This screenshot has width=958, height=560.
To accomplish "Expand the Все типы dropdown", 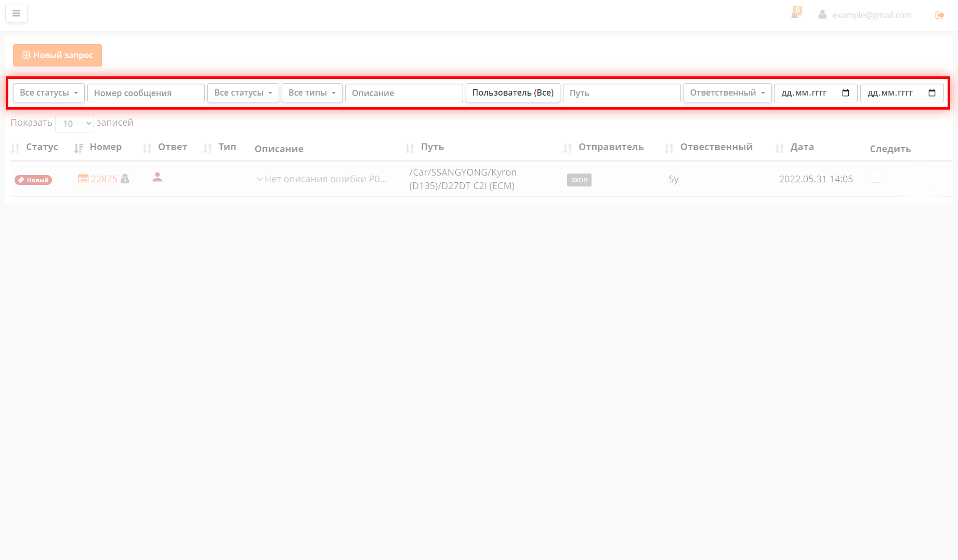I will tap(312, 93).
